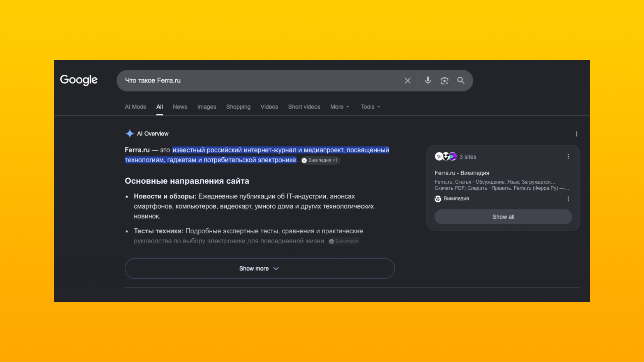Click the bold text Новости и обзоры
Image resolution: width=644 pixels, height=362 pixels.
[165, 196]
